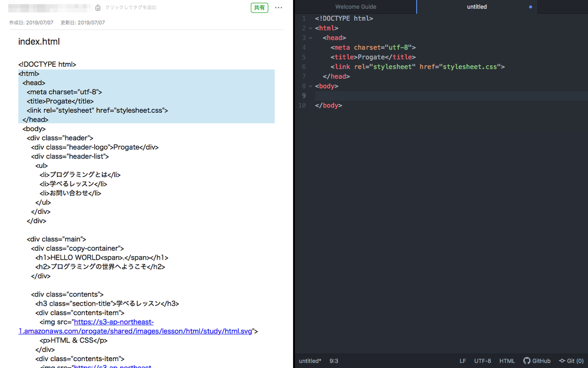This screenshot has width=588, height=368.
Task: Collapse the html fold arrow on line 2
Action: click(x=310, y=28)
